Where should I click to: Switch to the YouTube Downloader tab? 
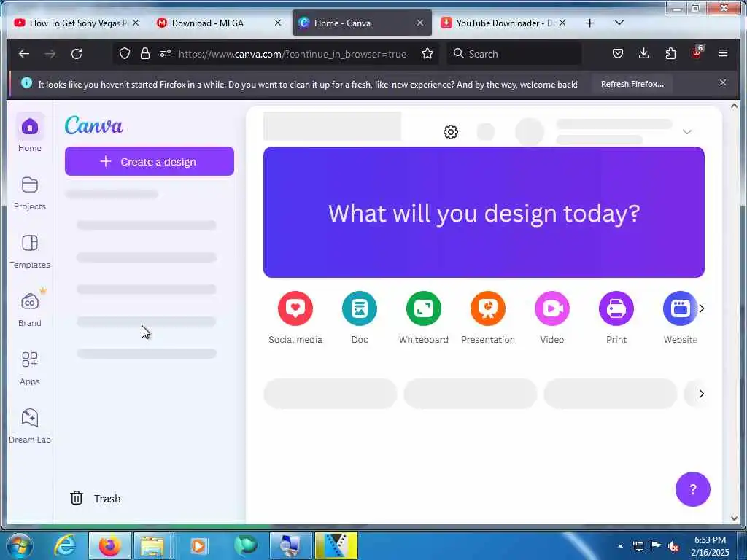499,23
